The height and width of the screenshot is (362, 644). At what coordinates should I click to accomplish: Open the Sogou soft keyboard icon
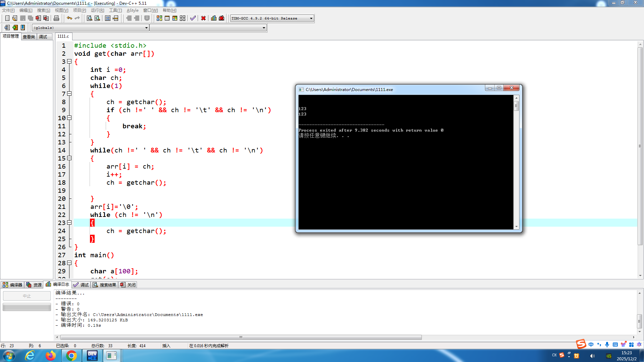[615, 345]
